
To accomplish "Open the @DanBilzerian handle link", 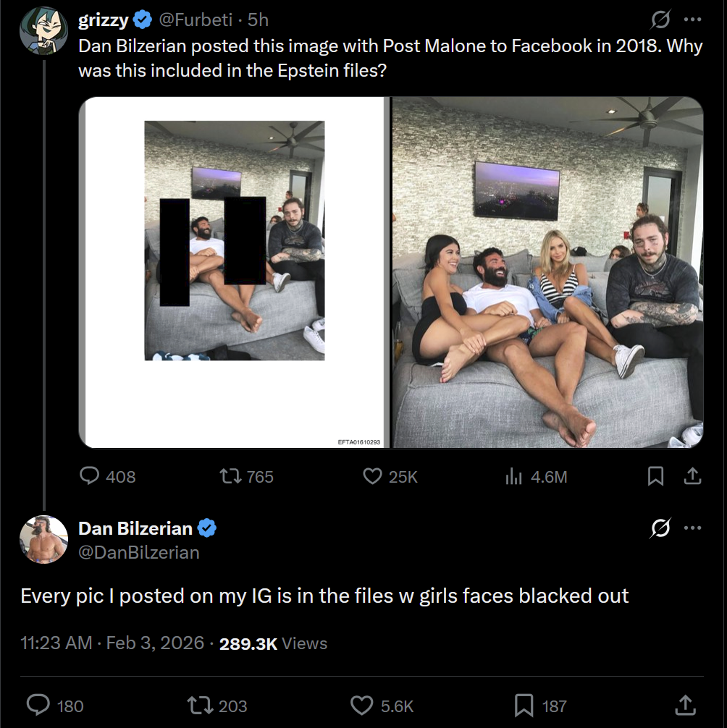I will (138, 553).
